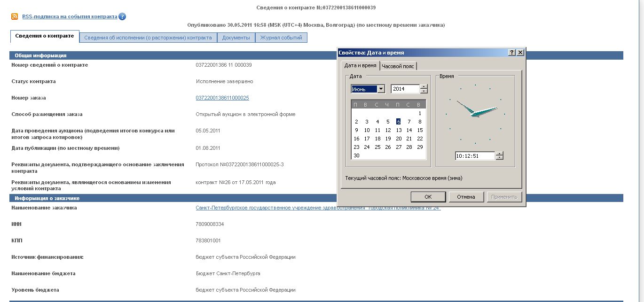The height and width of the screenshot is (302, 644).
Task: Click the analog clock face
Action: 475,114
